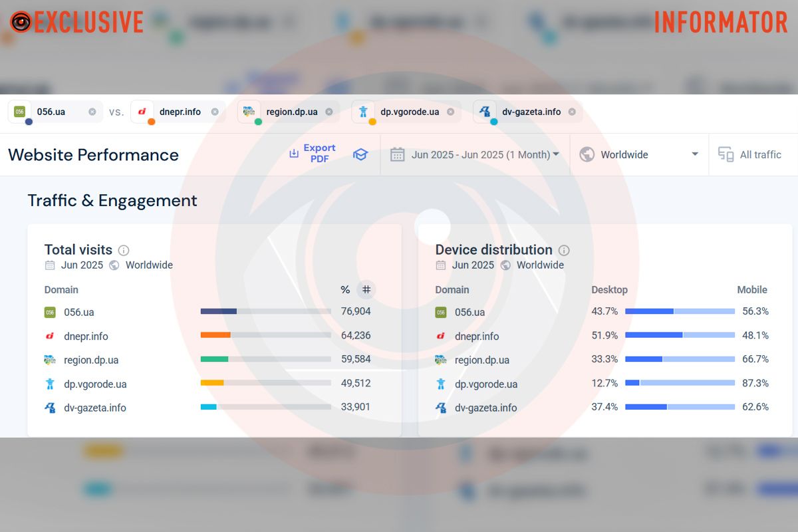The width and height of the screenshot is (798, 532).
Task: Select dp.vgorode.ua in Device distribution list
Action: coord(486,384)
